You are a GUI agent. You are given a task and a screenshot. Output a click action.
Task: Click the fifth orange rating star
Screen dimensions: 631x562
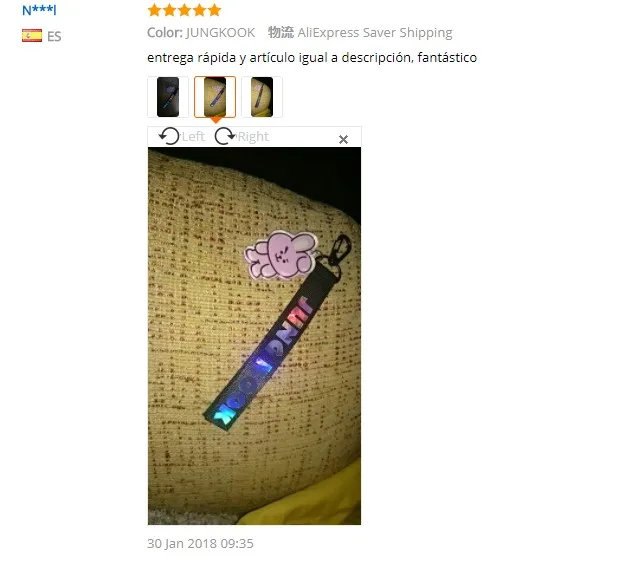(x=214, y=10)
